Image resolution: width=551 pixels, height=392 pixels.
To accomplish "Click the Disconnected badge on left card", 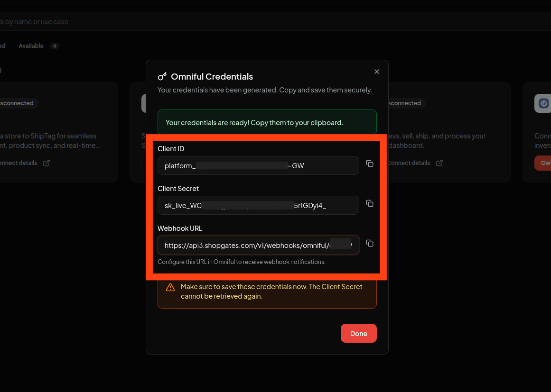I will (x=17, y=103).
